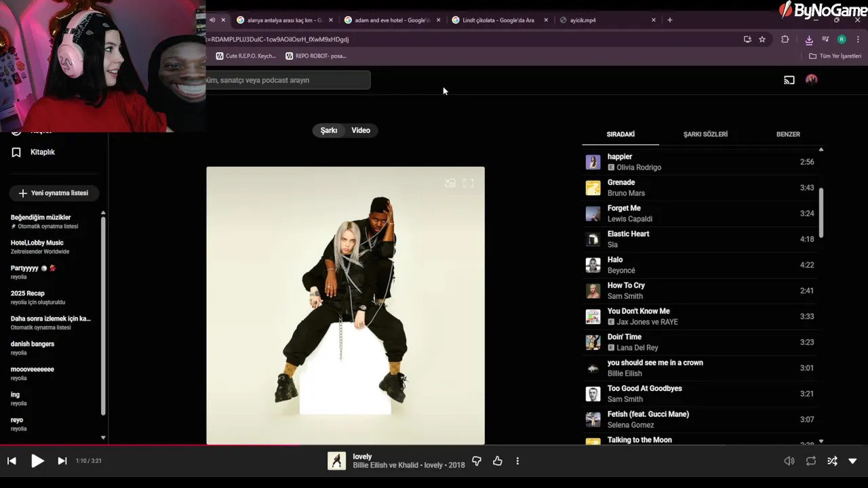Click the Doin' Time song thumbnail
The height and width of the screenshot is (488, 868).
(593, 342)
